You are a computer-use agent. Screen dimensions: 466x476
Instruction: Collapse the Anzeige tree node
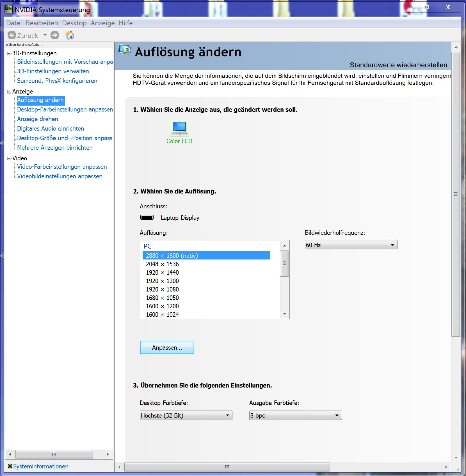[x=9, y=92]
